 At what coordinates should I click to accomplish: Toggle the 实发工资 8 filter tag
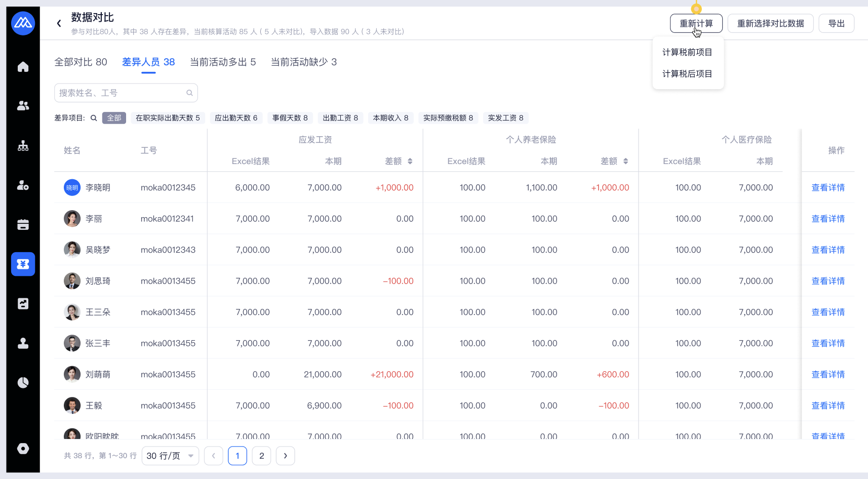(505, 118)
